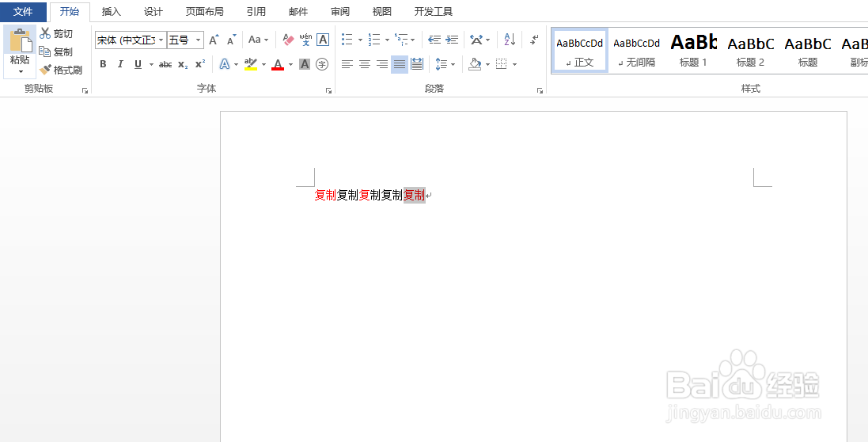Apply text effects glowing A icon
868x442 pixels.
(x=225, y=64)
